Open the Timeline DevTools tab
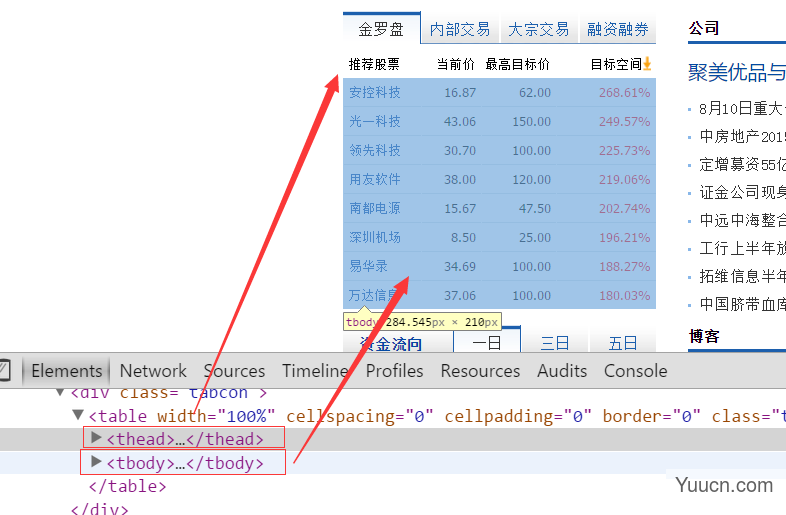Image resolution: width=786 pixels, height=515 pixels. [315, 371]
